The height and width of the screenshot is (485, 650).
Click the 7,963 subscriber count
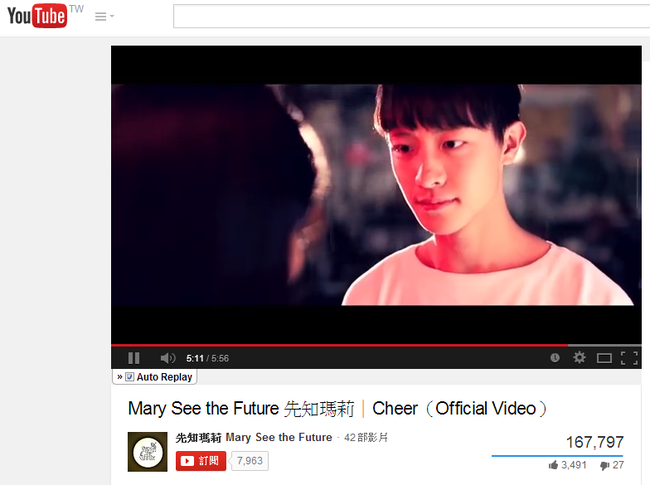(250, 461)
